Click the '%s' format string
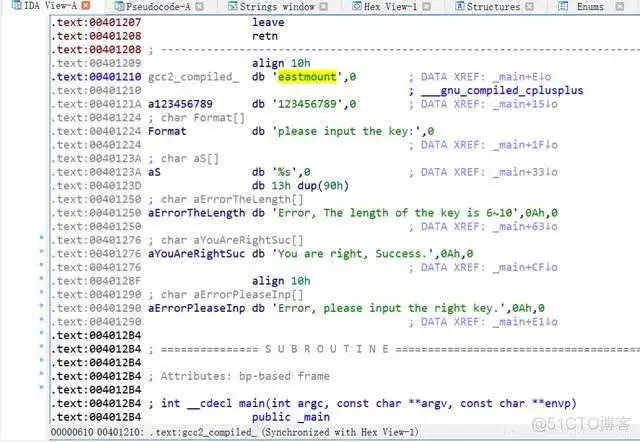The image size is (640, 442). click(284, 172)
